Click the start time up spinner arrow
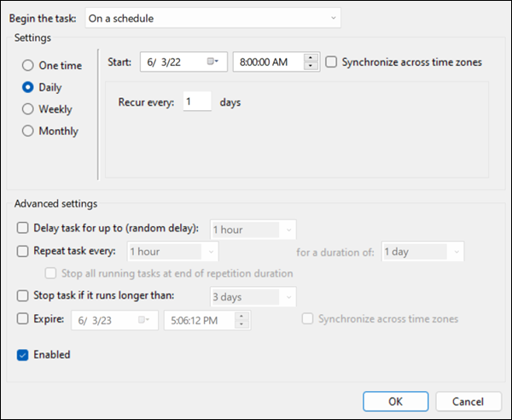 (311, 57)
